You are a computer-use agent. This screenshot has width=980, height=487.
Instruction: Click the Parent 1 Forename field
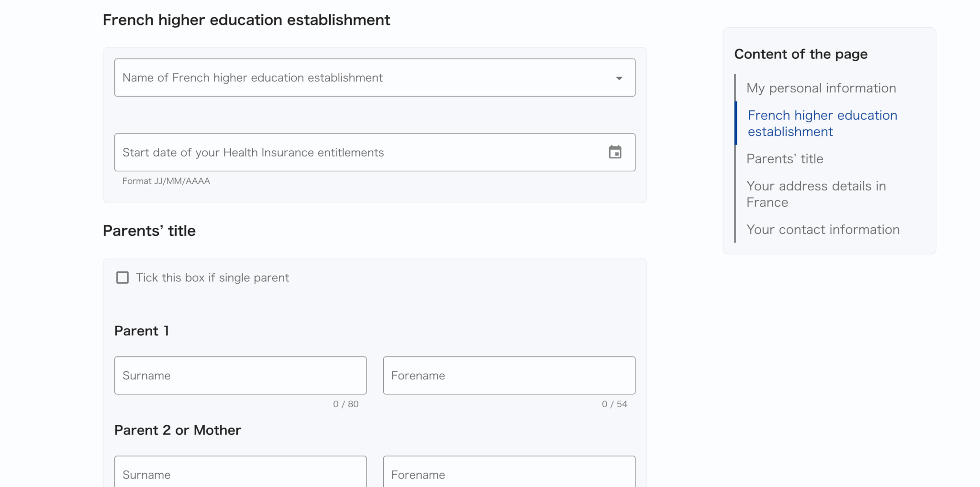tap(509, 376)
